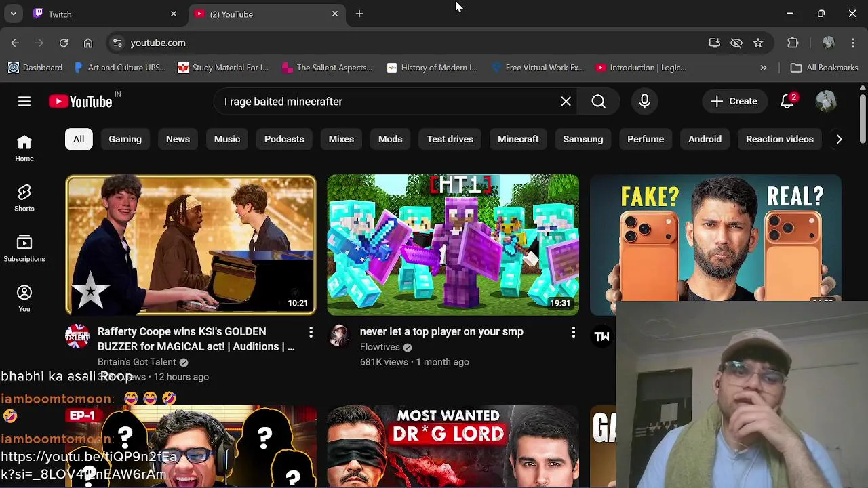Open the YouTube guide hamburger menu
The image size is (868, 488).
click(x=24, y=102)
